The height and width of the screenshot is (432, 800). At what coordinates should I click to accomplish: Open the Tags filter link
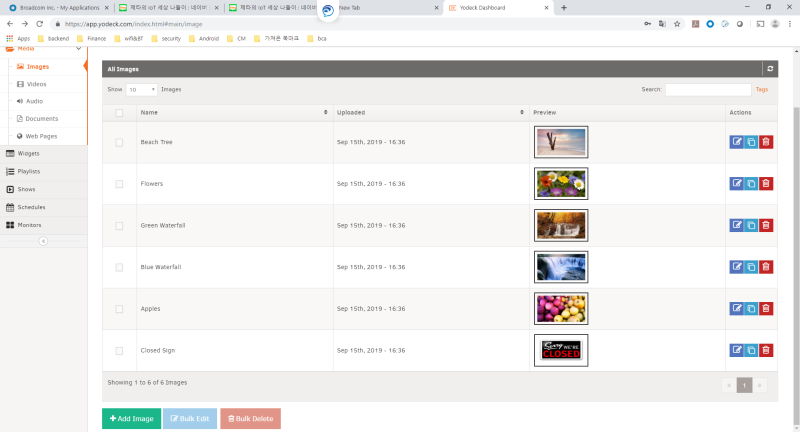(x=762, y=89)
